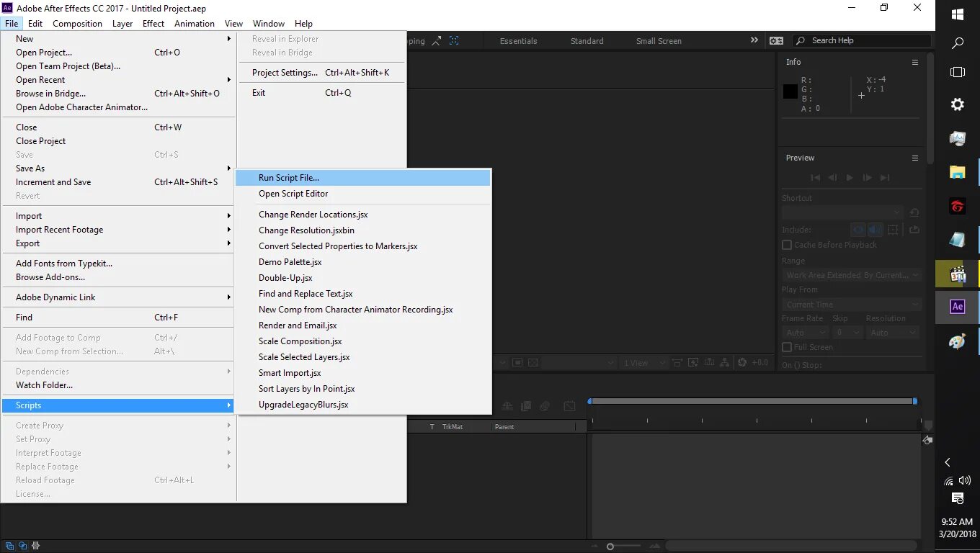
Task: Show more workspaces via double-chevron
Action: pyautogui.click(x=754, y=40)
